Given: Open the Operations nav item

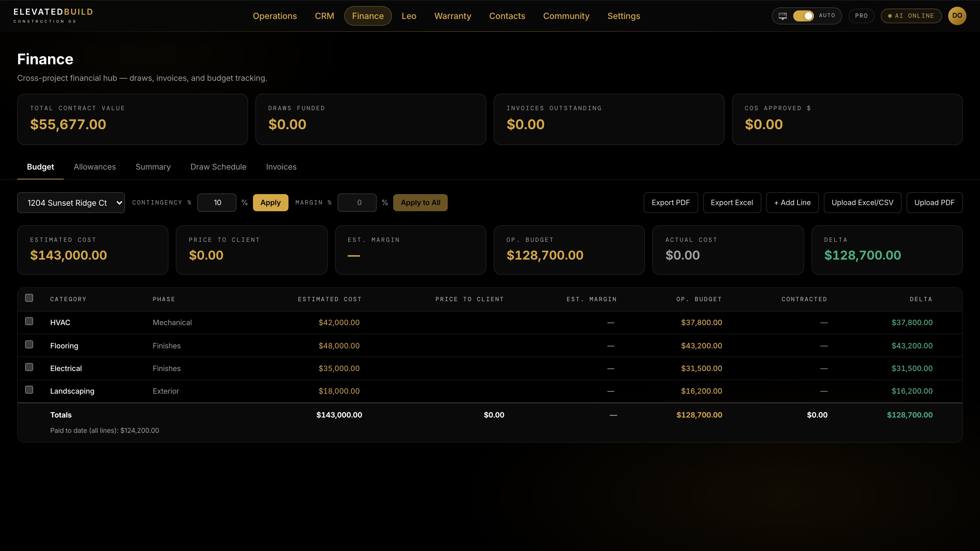Looking at the screenshot, I should coord(275,16).
